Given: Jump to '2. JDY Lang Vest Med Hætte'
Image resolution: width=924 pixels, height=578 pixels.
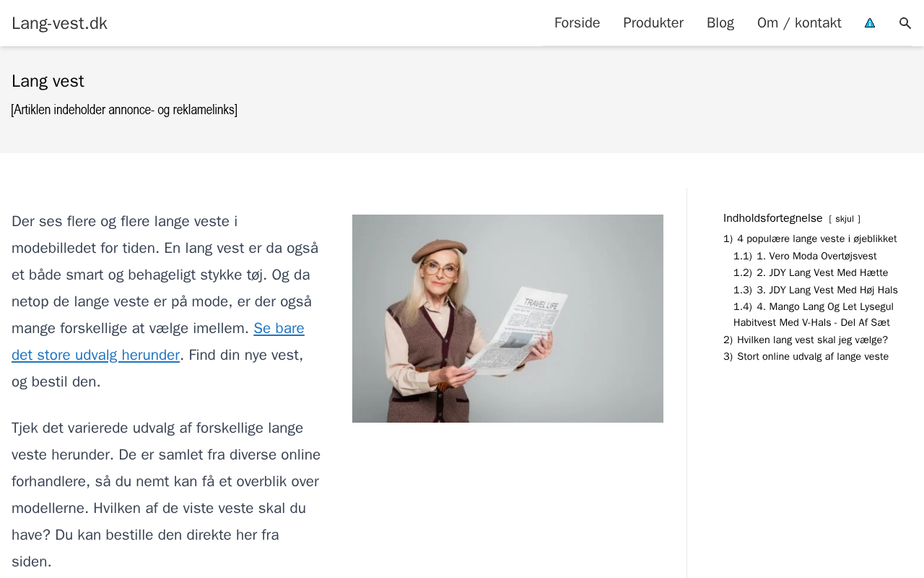Looking at the screenshot, I should click(x=811, y=272).
